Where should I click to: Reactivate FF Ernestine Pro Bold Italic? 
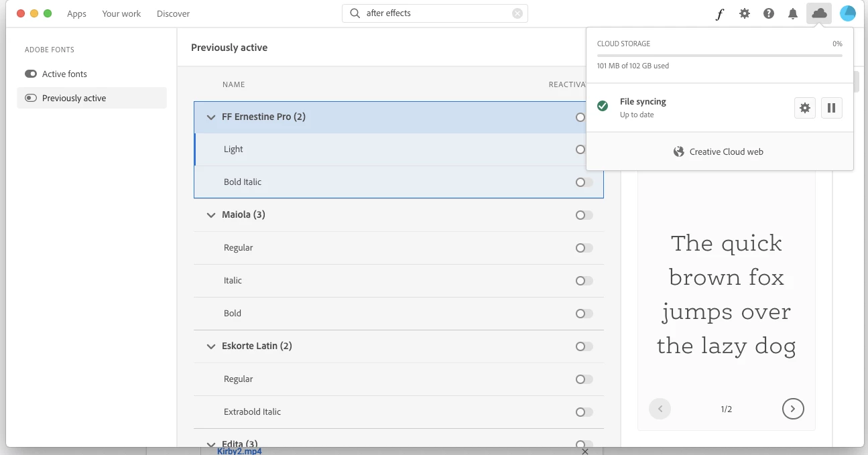click(x=584, y=182)
